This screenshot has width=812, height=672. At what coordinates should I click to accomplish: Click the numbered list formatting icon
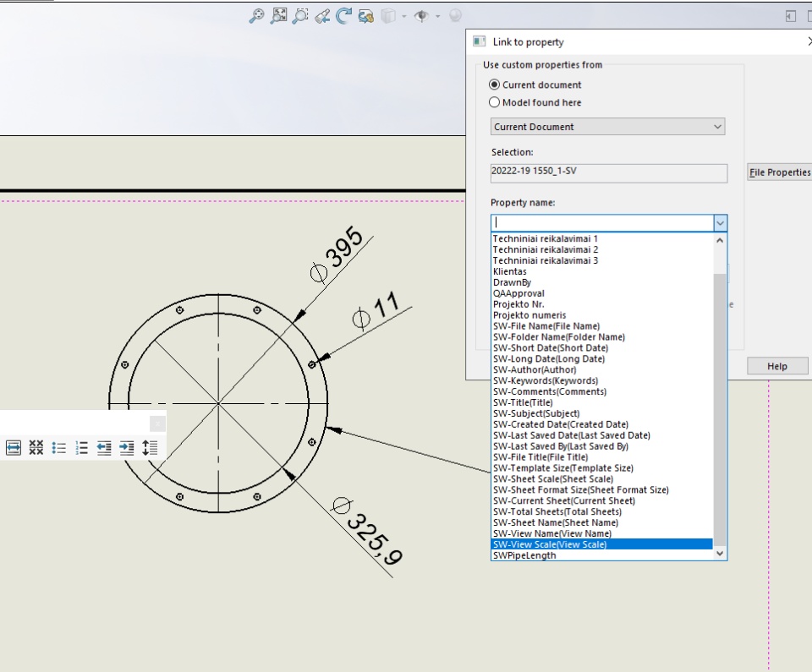pyautogui.click(x=81, y=448)
